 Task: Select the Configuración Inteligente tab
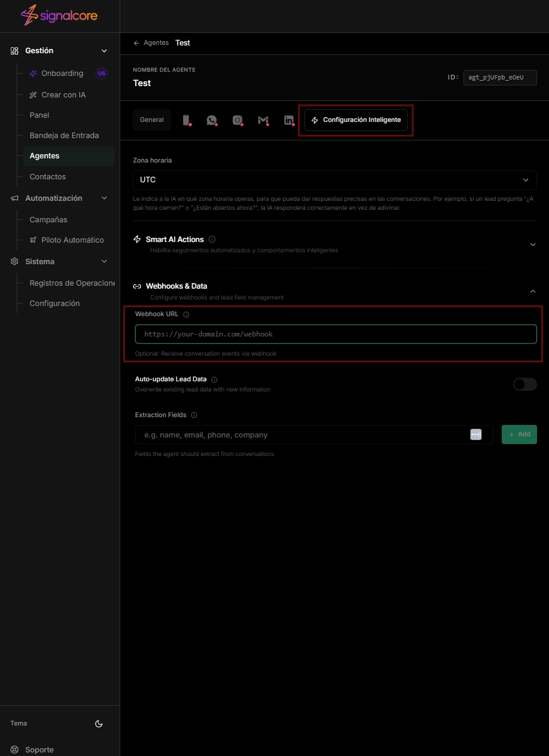pos(356,120)
